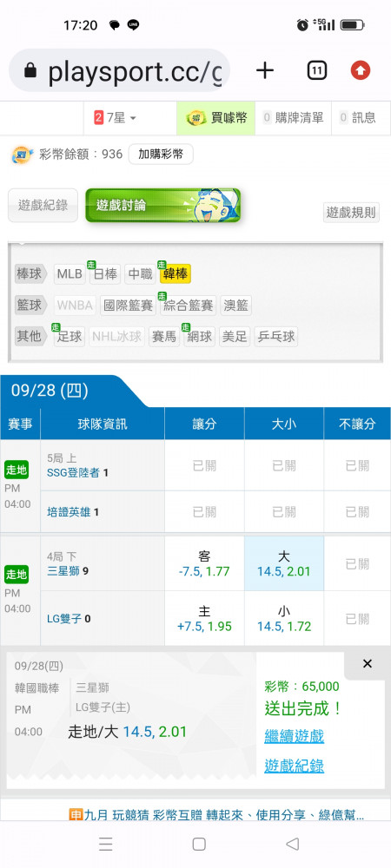Switch to the MLB league tab
The height and width of the screenshot is (868, 391).
click(x=70, y=273)
